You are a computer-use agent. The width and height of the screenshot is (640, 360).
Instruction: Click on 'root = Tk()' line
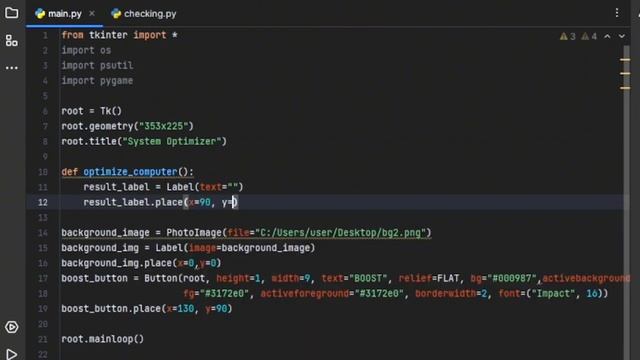pos(91,111)
